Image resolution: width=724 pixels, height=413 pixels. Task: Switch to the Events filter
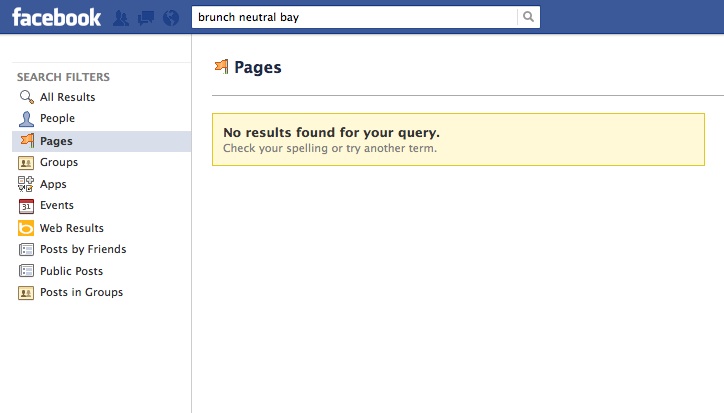56,206
